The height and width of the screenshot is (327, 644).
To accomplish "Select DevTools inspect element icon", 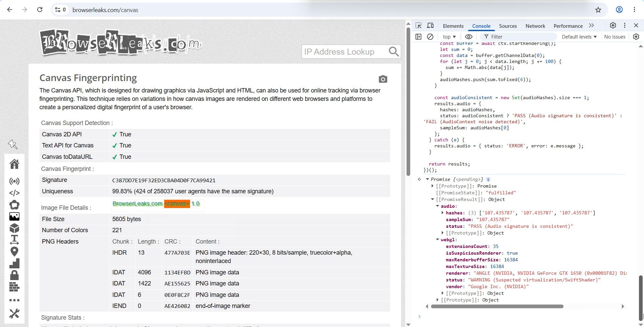I will click(418, 26).
